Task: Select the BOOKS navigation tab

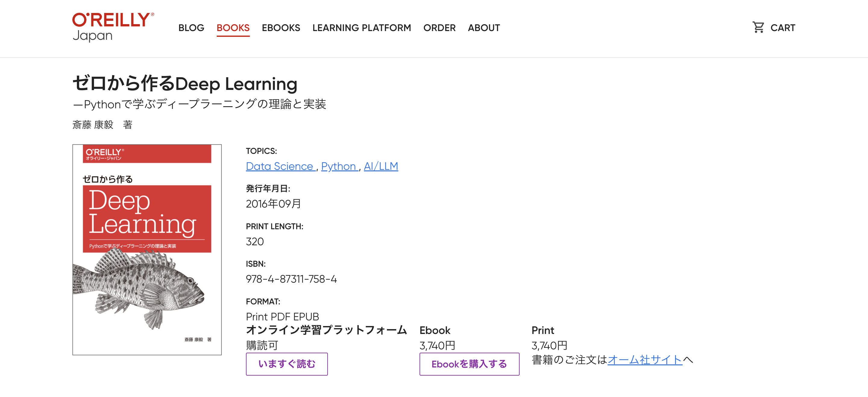Action: (233, 28)
